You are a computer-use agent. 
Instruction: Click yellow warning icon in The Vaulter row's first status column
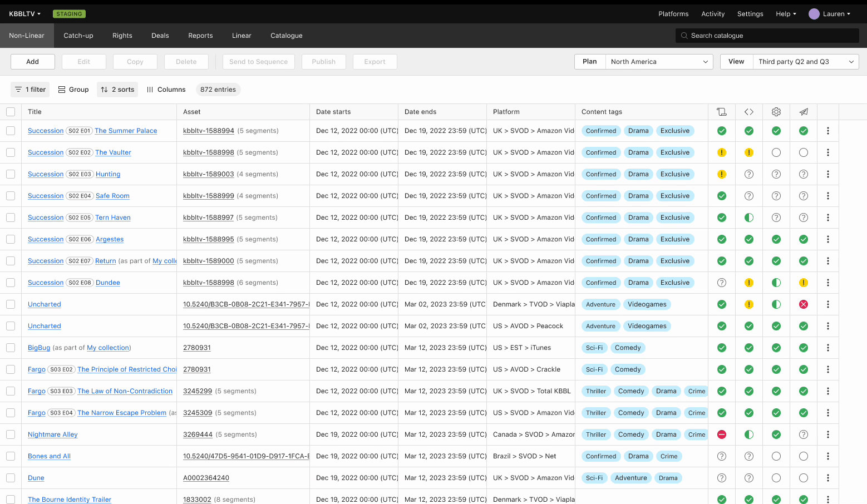722,152
